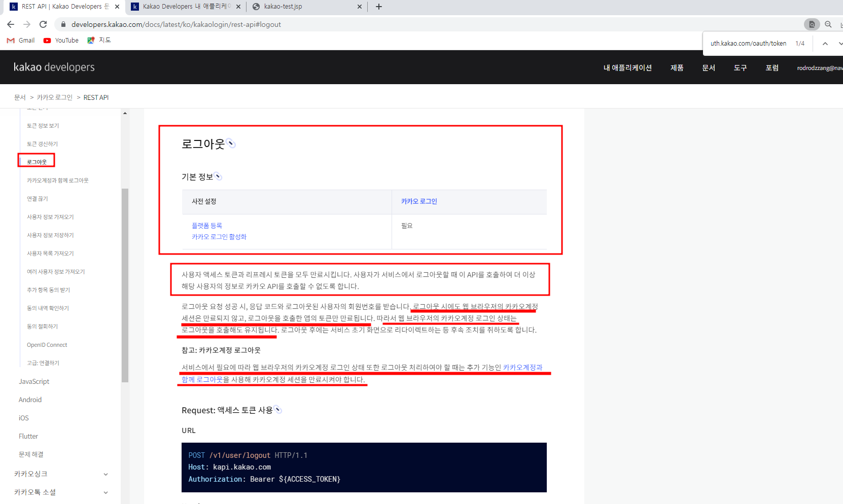Image resolution: width=843 pixels, height=504 pixels.
Task: Click anchor icon beside Request: 액세스 토큰 사용
Action: 278,410
